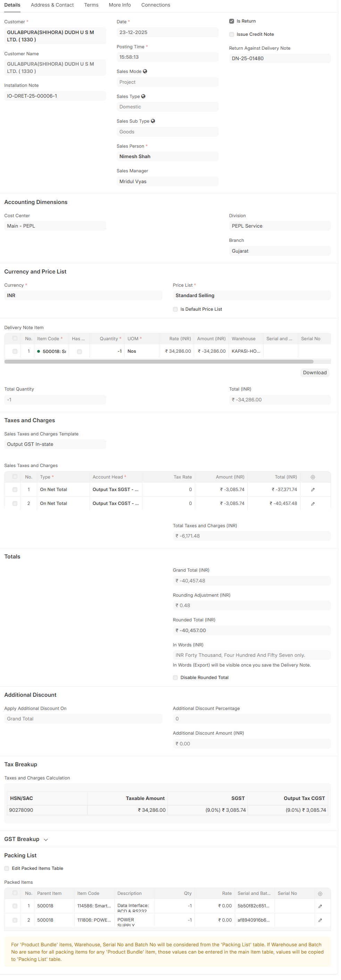Click the item code 500018 link

point(53,352)
